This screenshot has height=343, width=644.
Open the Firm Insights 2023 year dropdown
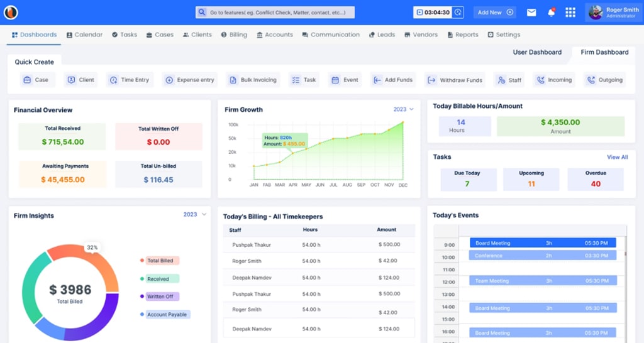pyautogui.click(x=194, y=215)
